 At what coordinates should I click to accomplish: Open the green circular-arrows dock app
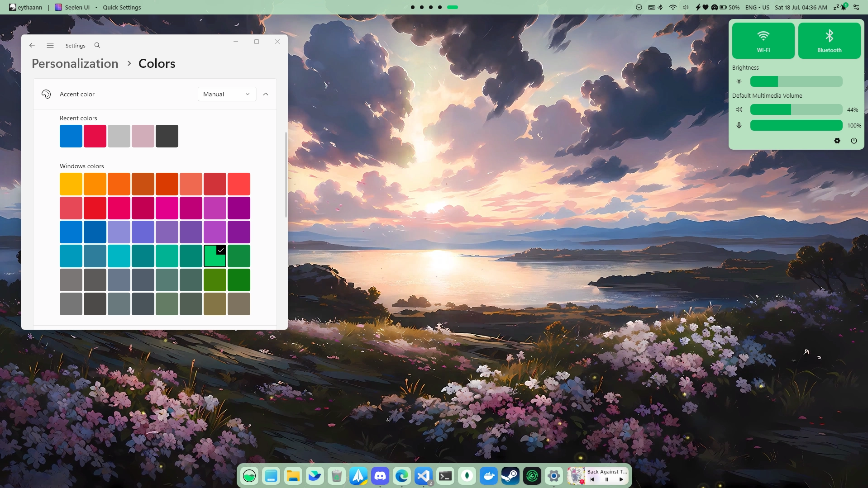pyautogui.click(x=532, y=476)
